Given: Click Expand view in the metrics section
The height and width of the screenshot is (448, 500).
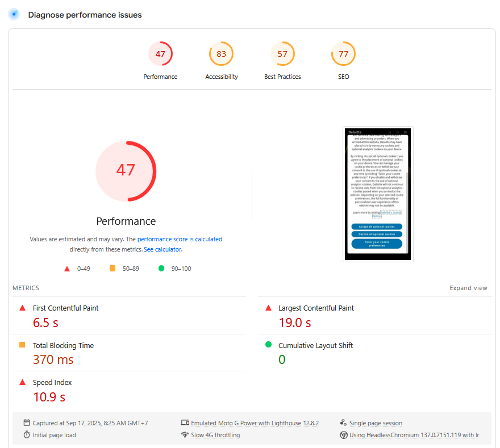Looking at the screenshot, I should 468,288.
